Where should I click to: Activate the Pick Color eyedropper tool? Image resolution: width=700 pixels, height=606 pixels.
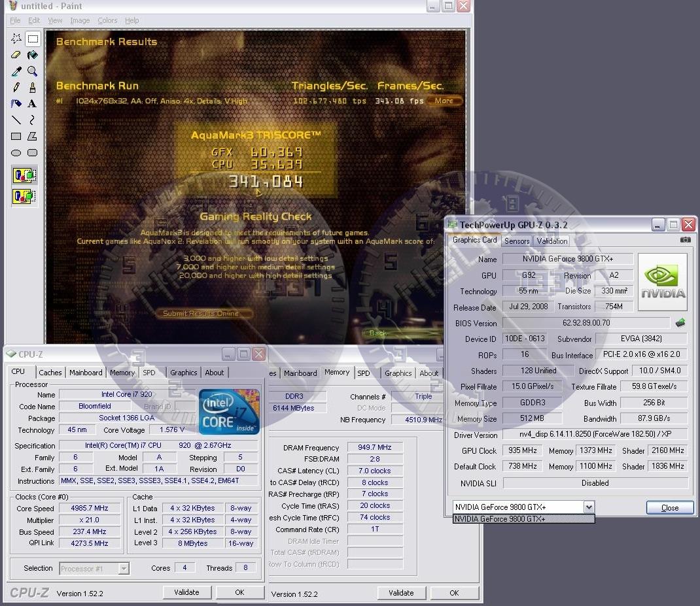(x=16, y=71)
